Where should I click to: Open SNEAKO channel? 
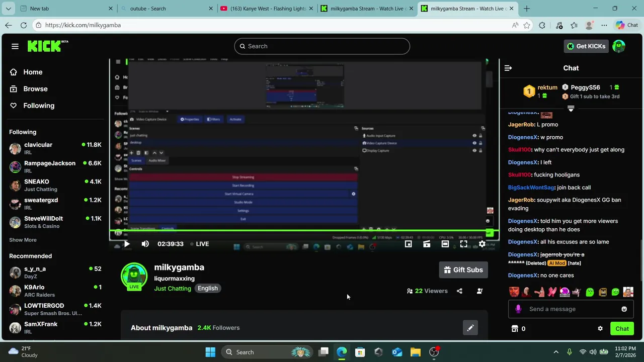point(55,186)
